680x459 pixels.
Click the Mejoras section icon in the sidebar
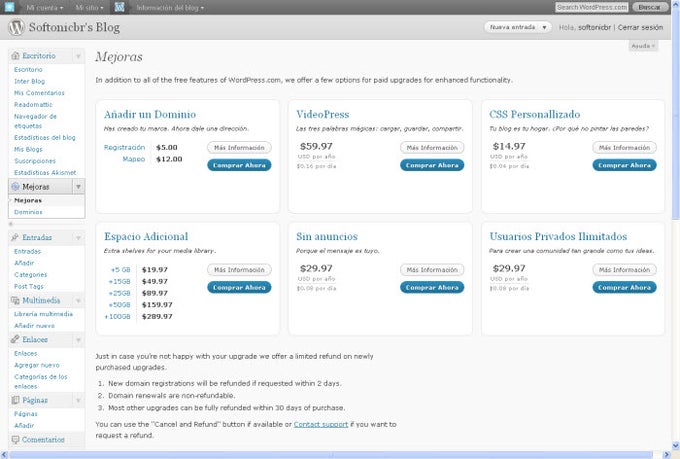16,187
